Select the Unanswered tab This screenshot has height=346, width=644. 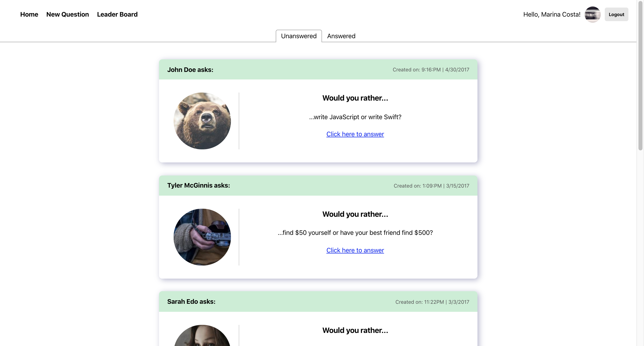pos(298,36)
